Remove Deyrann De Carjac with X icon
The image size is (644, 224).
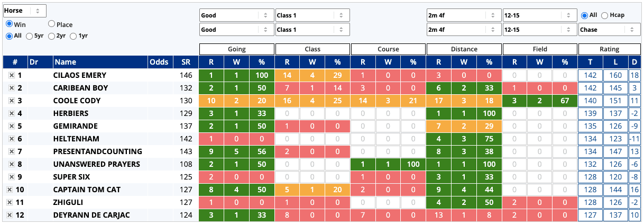tap(10, 215)
